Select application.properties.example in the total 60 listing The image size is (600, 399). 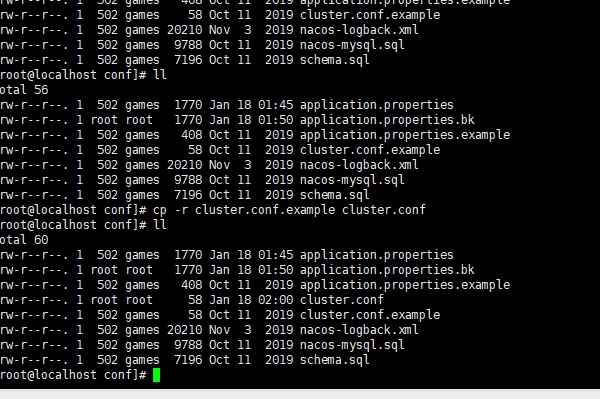click(405, 285)
